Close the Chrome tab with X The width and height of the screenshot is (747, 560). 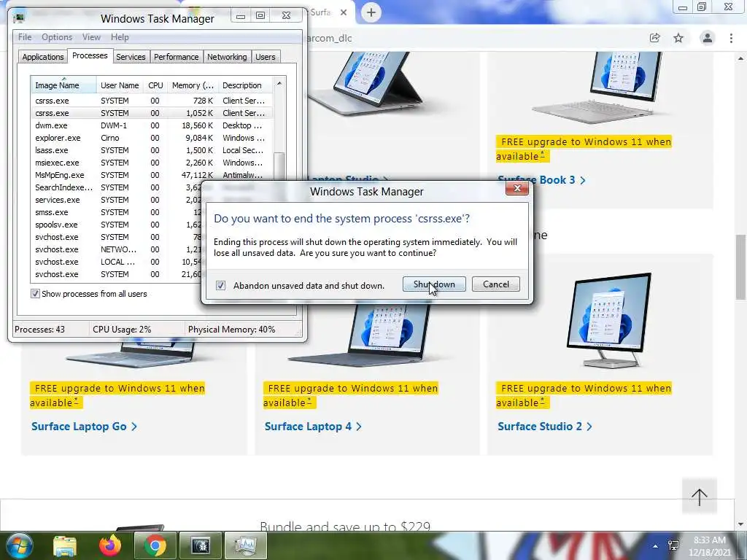pos(344,12)
